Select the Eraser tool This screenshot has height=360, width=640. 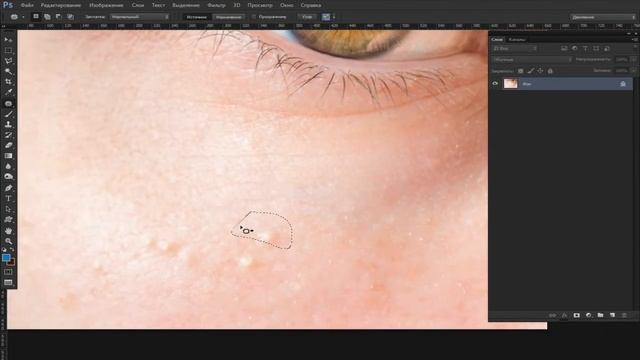point(8,145)
